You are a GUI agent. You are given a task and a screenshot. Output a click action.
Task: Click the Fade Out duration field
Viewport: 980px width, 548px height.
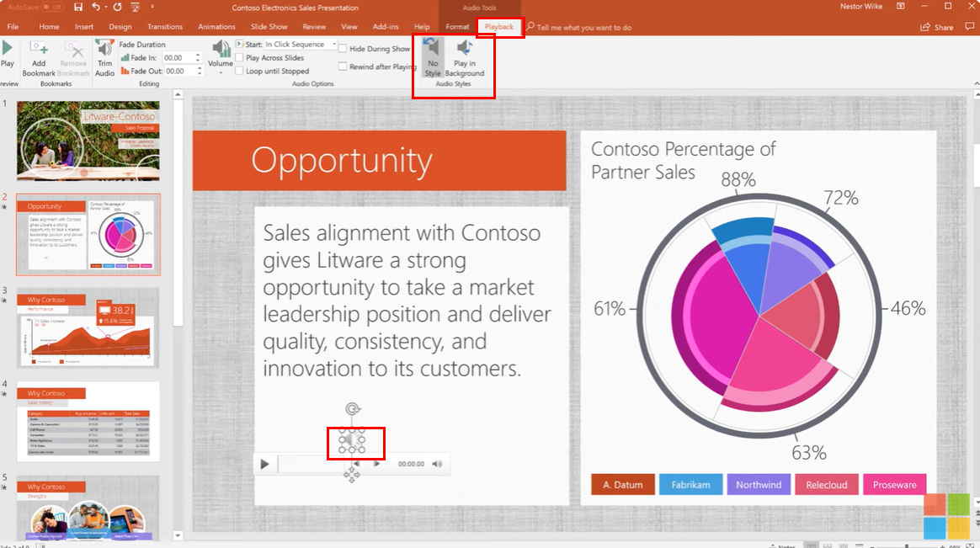[180, 72]
